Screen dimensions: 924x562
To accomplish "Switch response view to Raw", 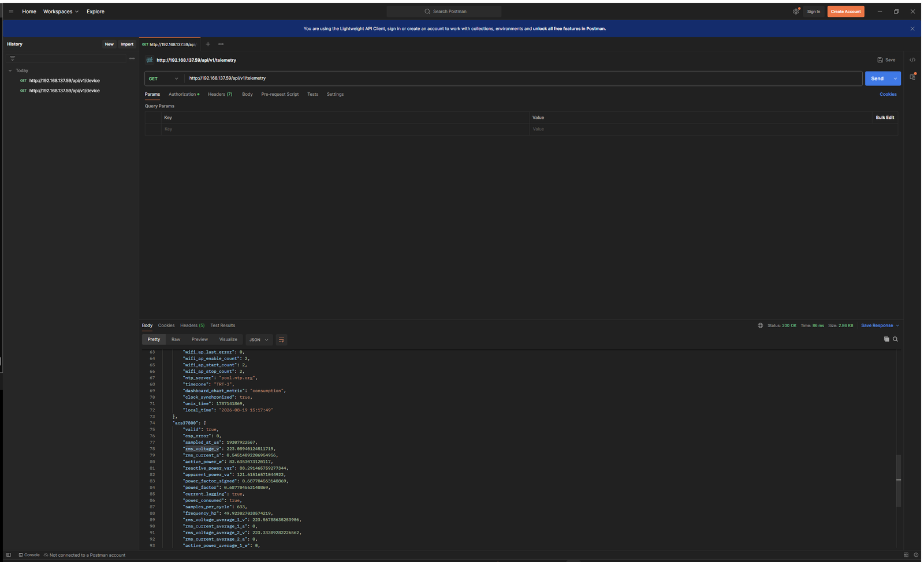I will tap(176, 339).
